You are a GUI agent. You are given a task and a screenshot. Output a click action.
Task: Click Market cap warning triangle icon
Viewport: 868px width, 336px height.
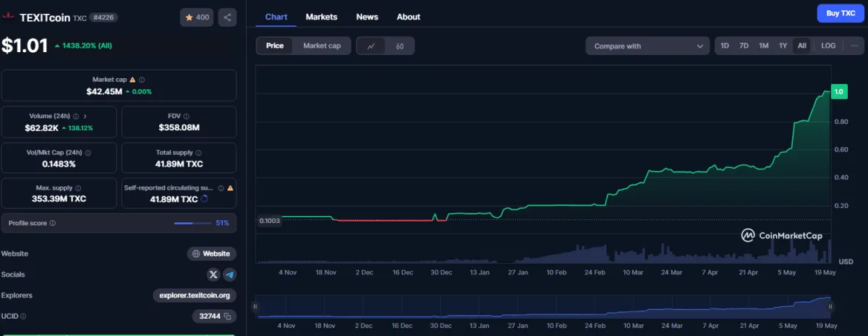(x=132, y=80)
